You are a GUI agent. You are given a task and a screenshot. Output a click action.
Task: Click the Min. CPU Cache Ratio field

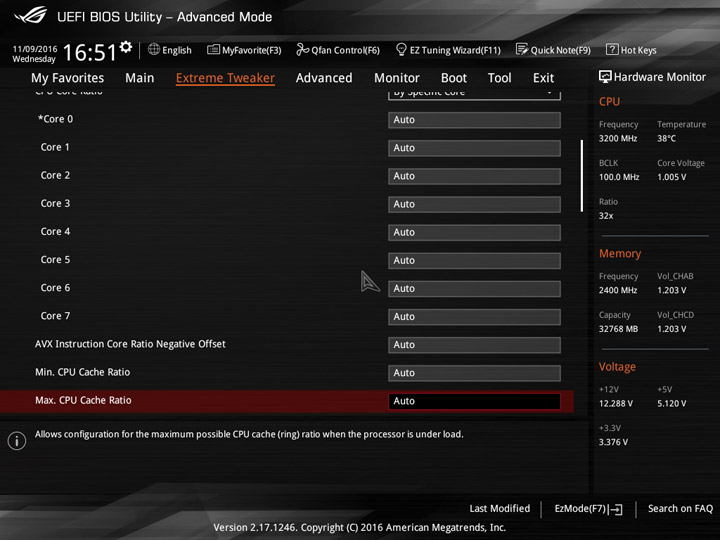pos(474,373)
